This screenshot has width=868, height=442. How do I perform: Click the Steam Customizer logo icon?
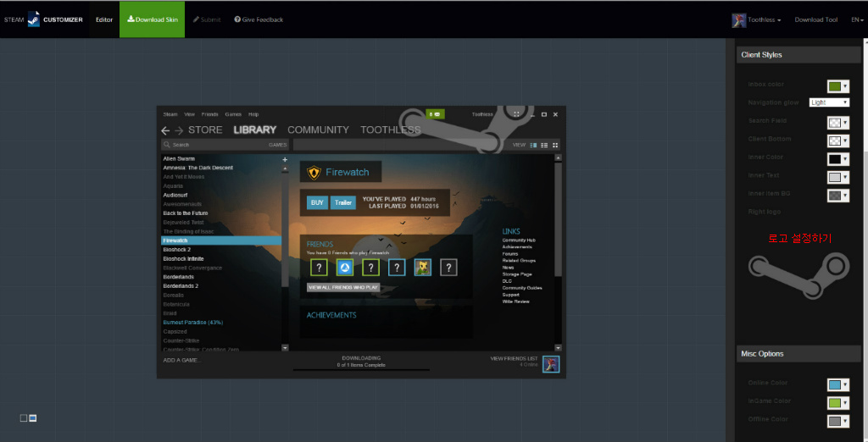[x=34, y=19]
